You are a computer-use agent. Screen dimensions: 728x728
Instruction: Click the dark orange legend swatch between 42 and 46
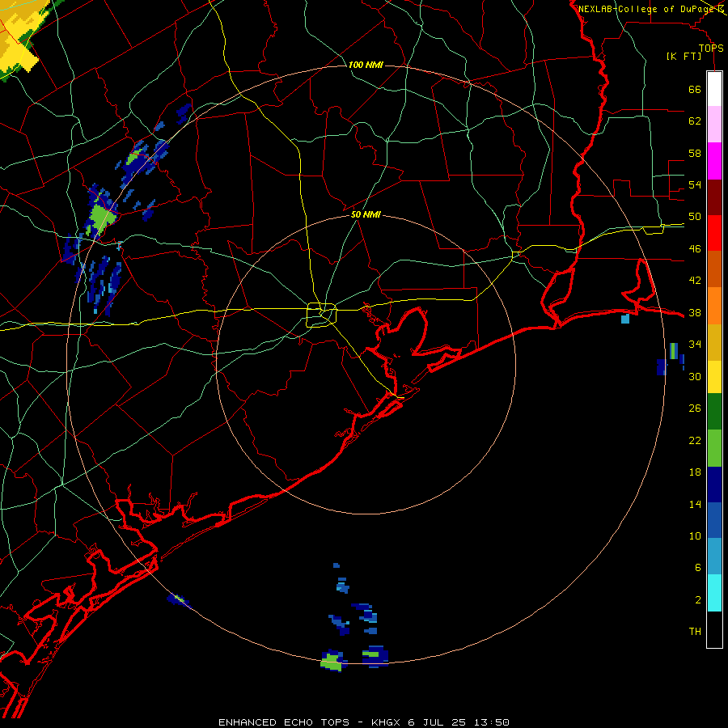(714, 269)
